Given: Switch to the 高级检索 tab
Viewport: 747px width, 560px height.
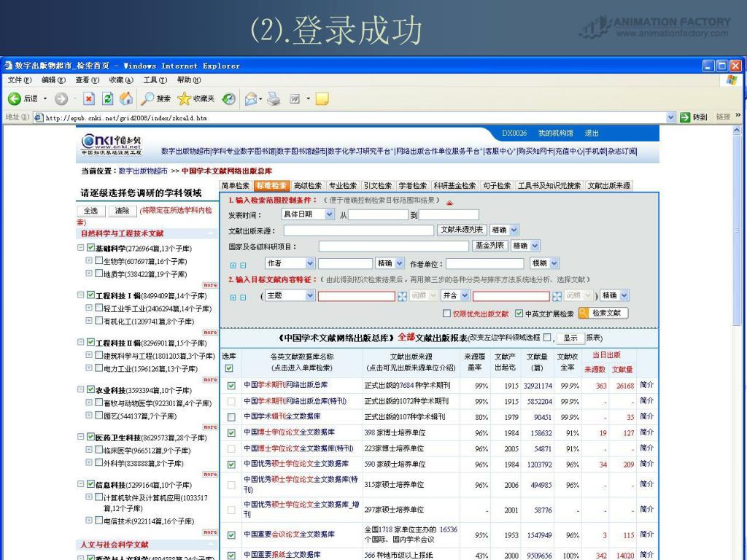Looking at the screenshot, I should point(307,186).
